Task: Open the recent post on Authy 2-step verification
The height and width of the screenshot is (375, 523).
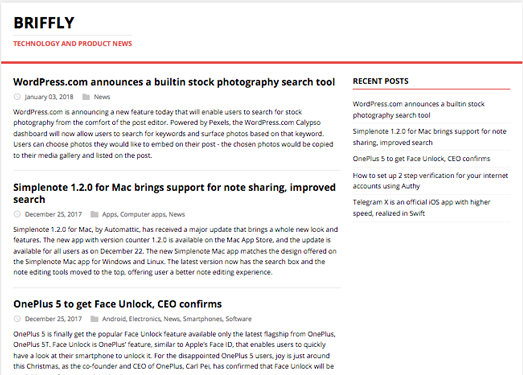Action: [x=430, y=180]
